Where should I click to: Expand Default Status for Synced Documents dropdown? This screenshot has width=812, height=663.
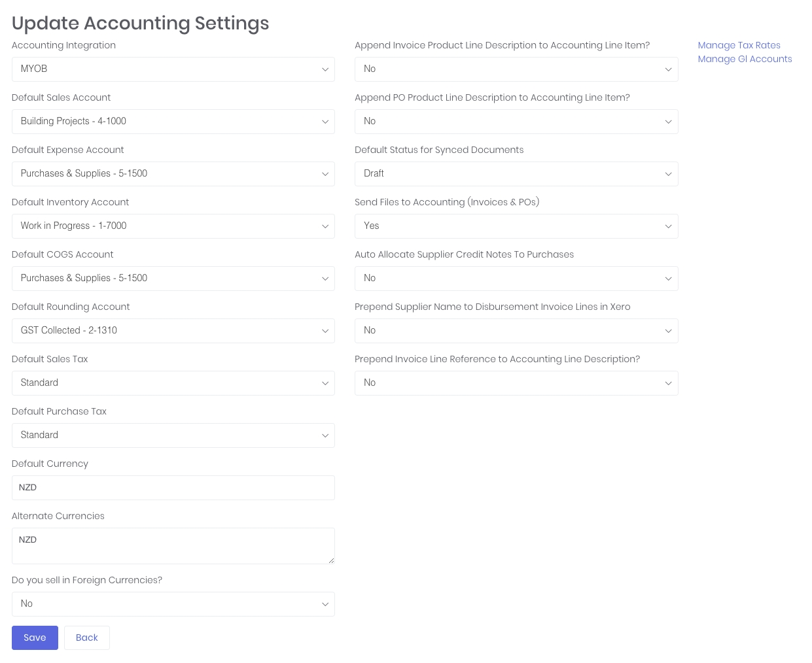(x=516, y=174)
